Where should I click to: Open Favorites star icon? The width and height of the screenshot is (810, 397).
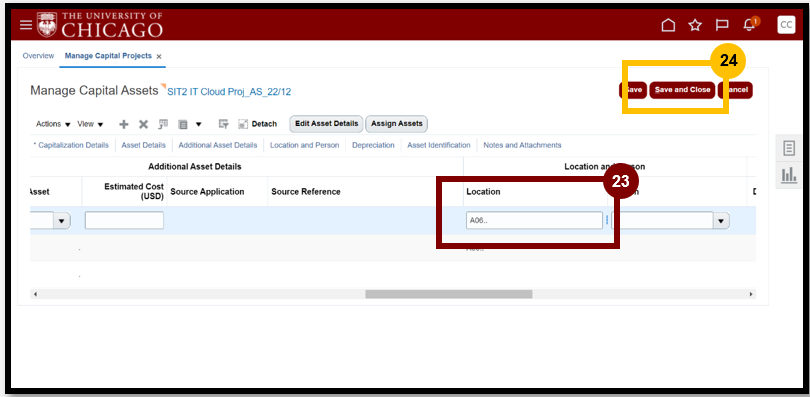[x=695, y=25]
